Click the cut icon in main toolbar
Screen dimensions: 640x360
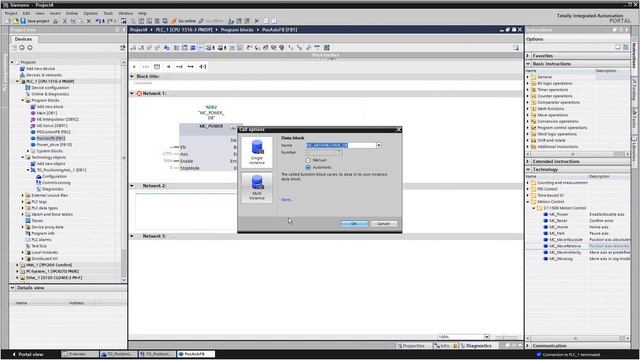click(64, 21)
